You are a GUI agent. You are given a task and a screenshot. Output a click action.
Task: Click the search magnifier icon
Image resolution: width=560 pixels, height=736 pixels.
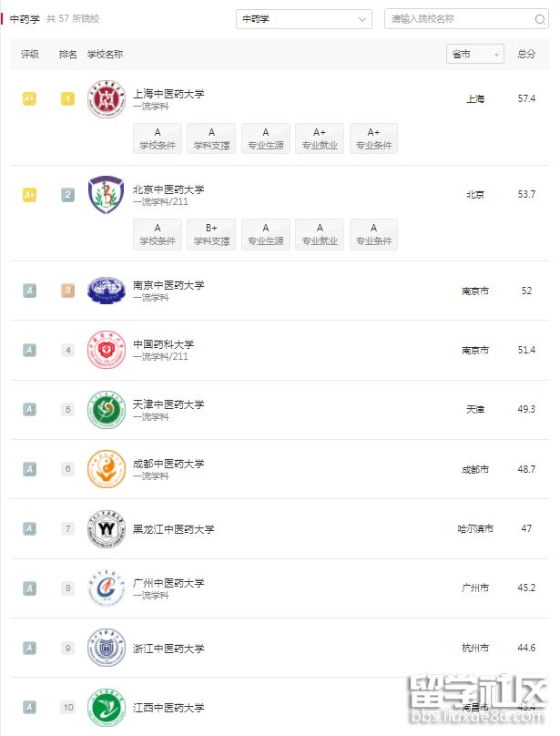click(540, 19)
